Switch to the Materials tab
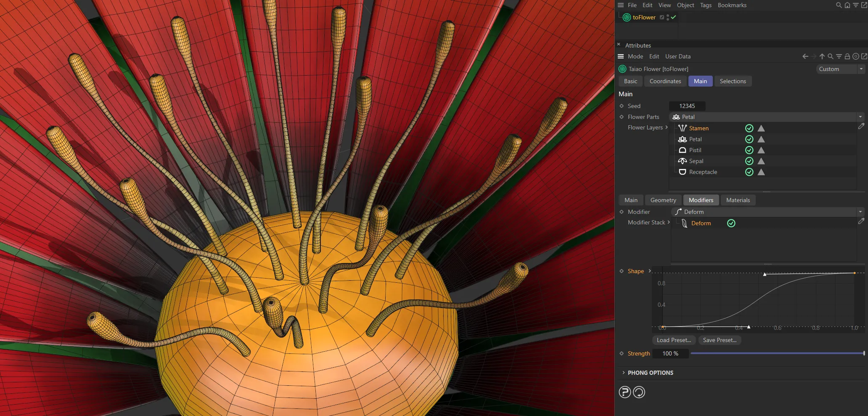Screen dimensions: 868x416 (738, 200)
